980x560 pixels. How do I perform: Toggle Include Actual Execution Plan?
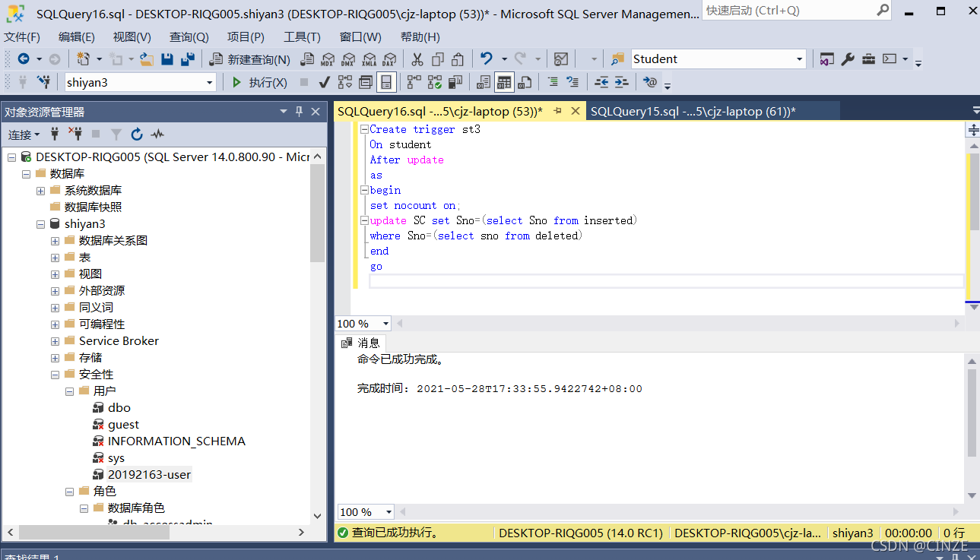414,82
